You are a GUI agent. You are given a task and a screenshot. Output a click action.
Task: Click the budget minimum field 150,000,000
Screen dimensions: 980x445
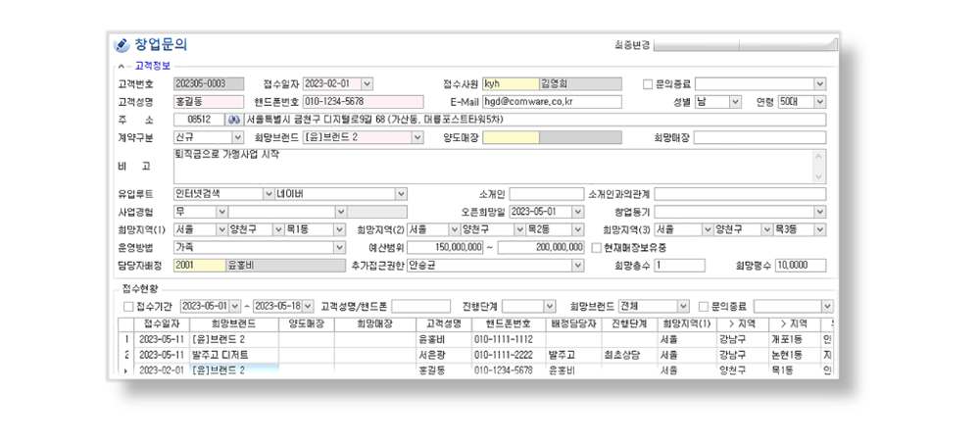coord(446,248)
